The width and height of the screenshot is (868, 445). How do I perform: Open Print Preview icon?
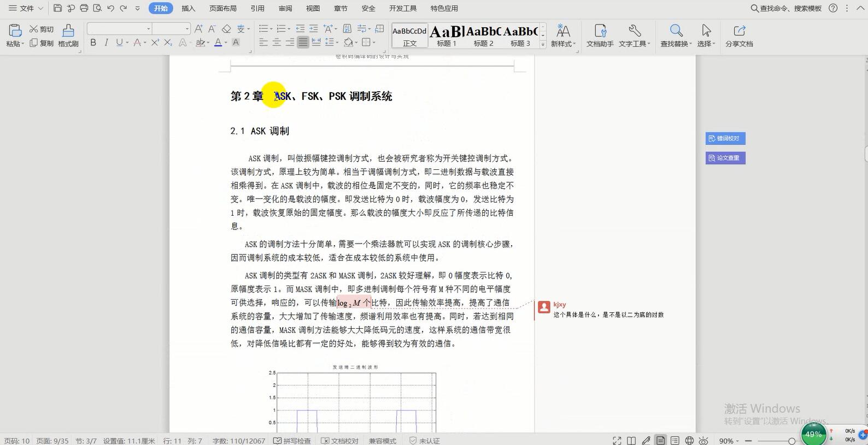pos(97,8)
